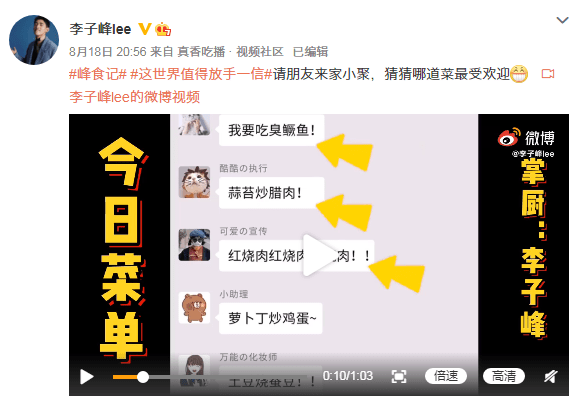Open the 高清 quality selector
This screenshot has width=585, height=404.
pyautogui.click(x=504, y=376)
